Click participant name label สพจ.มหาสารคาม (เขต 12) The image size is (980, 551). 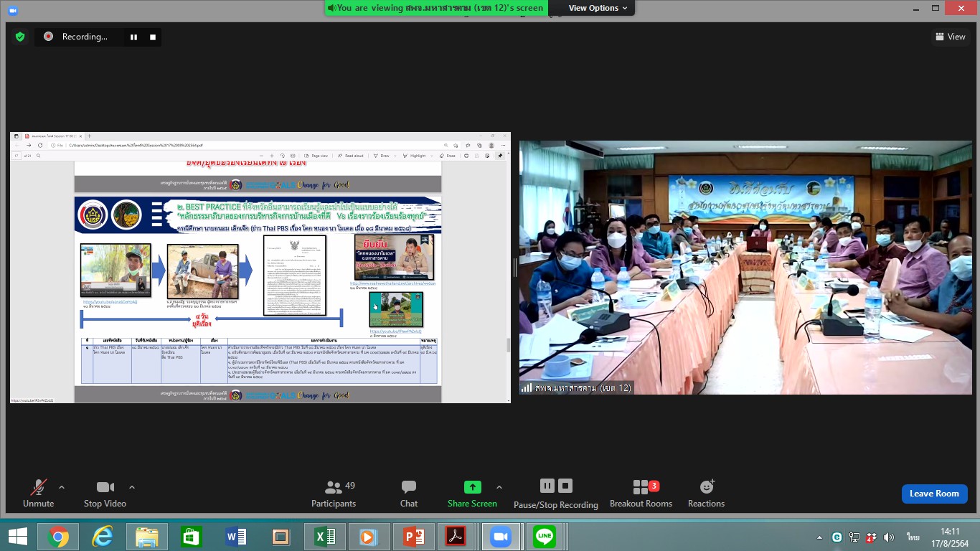tap(584, 387)
